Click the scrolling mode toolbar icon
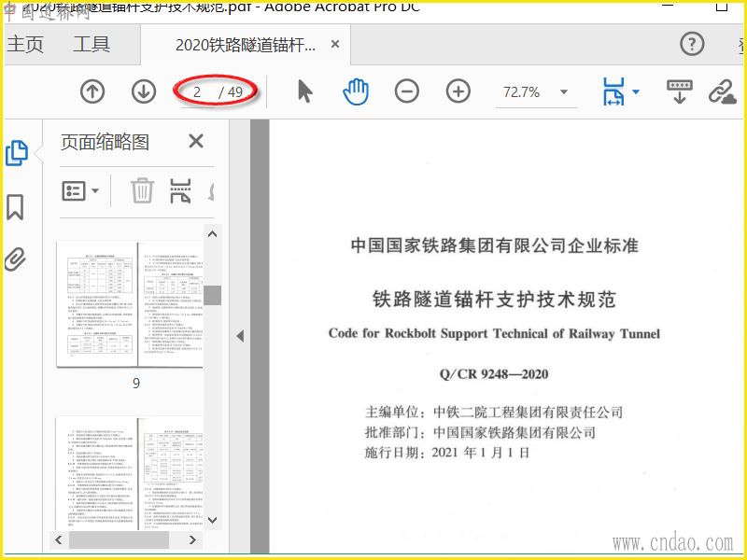 point(680,91)
